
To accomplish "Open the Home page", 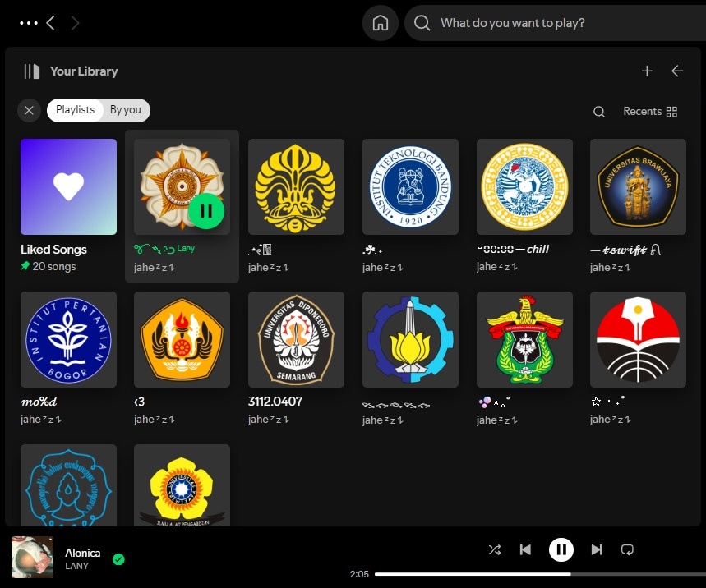I will coord(381,23).
